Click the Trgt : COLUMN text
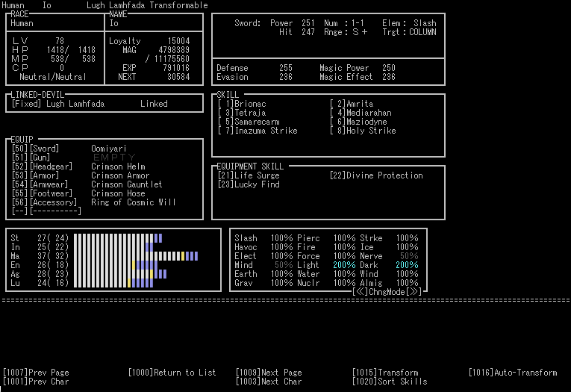571x392 pixels. pyautogui.click(x=409, y=32)
